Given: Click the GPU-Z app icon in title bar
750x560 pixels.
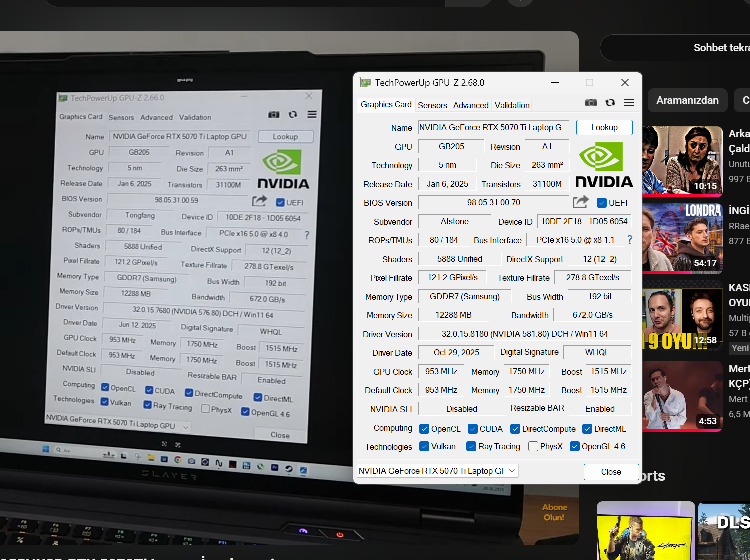Looking at the screenshot, I should 365,83.
